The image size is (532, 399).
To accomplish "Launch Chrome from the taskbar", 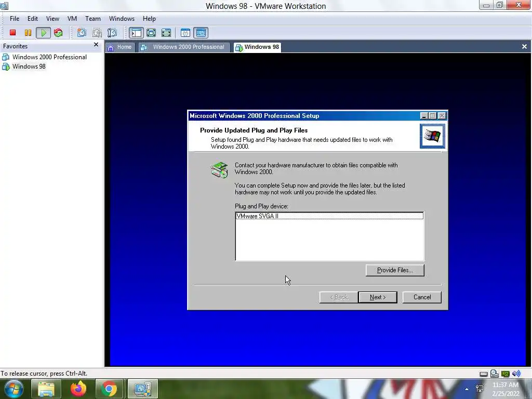I will click(x=109, y=389).
